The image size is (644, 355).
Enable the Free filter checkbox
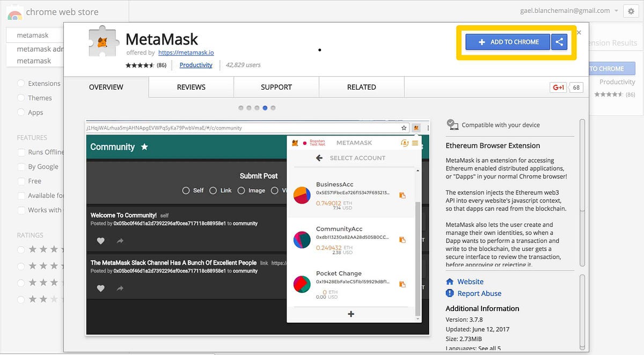point(22,181)
